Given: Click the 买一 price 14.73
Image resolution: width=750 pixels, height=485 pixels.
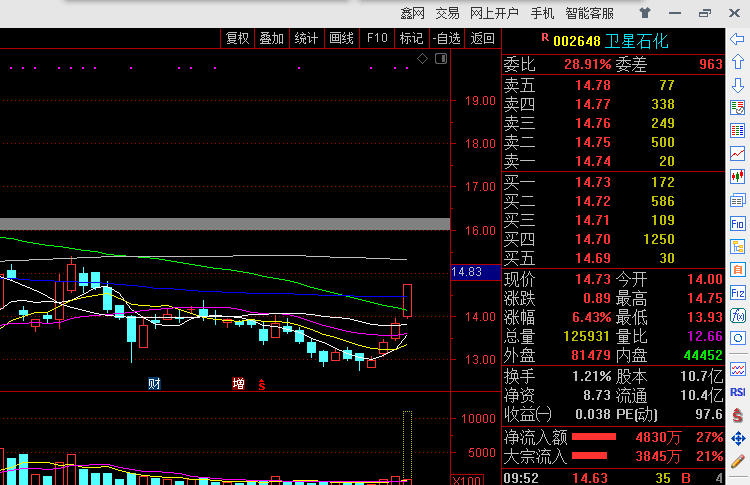Looking at the screenshot, I should pos(593,182).
